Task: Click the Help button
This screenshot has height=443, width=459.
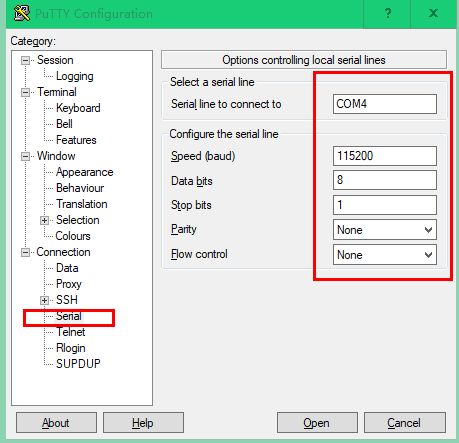Action: pyautogui.click(x=143, y=423)
